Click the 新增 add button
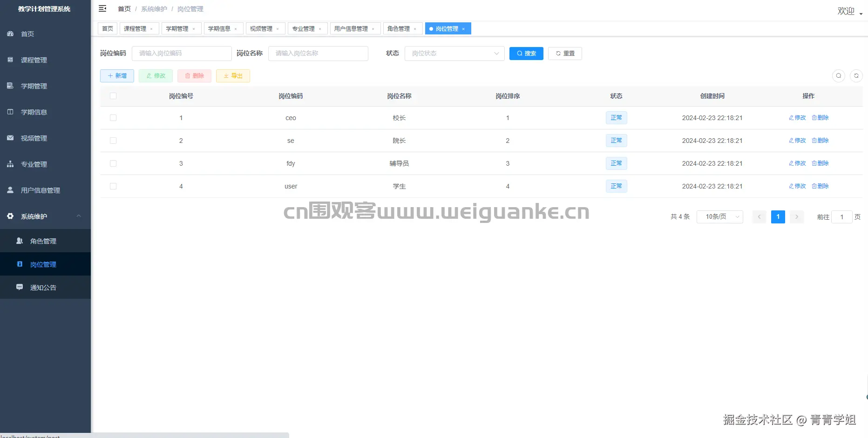 tap(117, 76)
